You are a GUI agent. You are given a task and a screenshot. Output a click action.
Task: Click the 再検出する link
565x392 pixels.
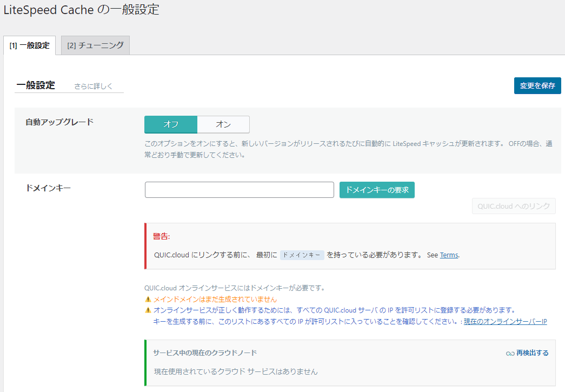[x=532, y=353]
